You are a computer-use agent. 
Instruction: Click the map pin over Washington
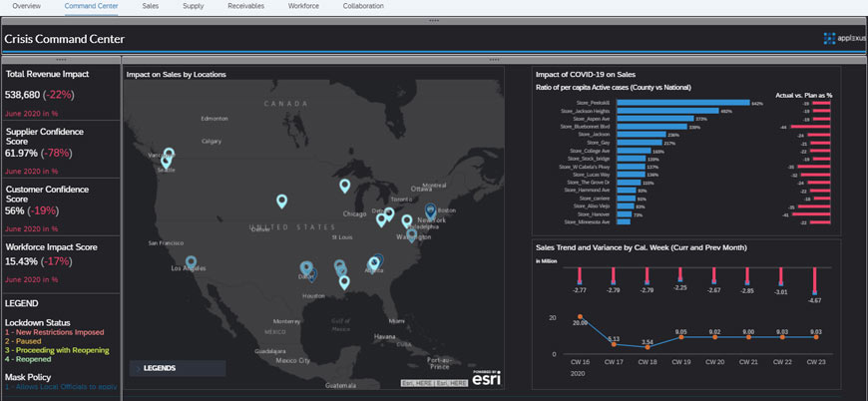coord(412,235)
